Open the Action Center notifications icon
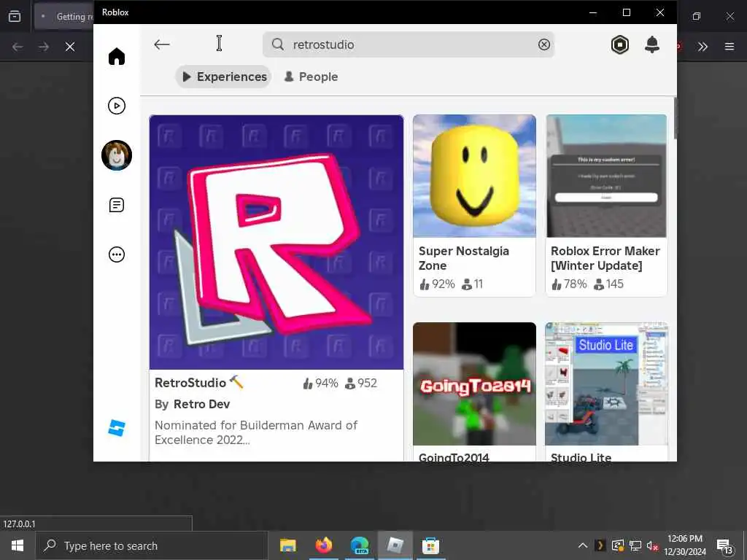Image resolution: width=747 pixels, height=560 pixels. [724, 545]
